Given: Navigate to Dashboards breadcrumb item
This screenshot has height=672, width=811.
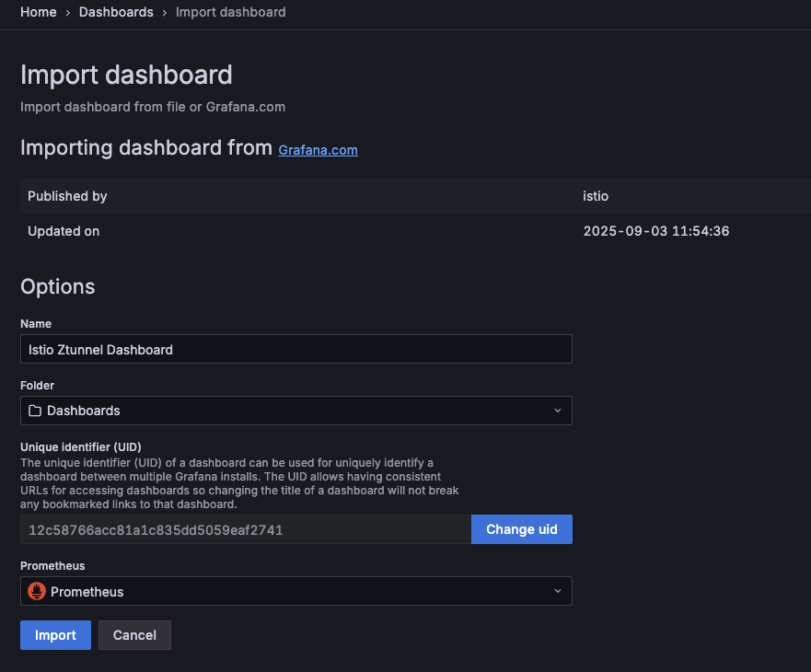Looking at the screenshot, I should click(x=116, y=12).
